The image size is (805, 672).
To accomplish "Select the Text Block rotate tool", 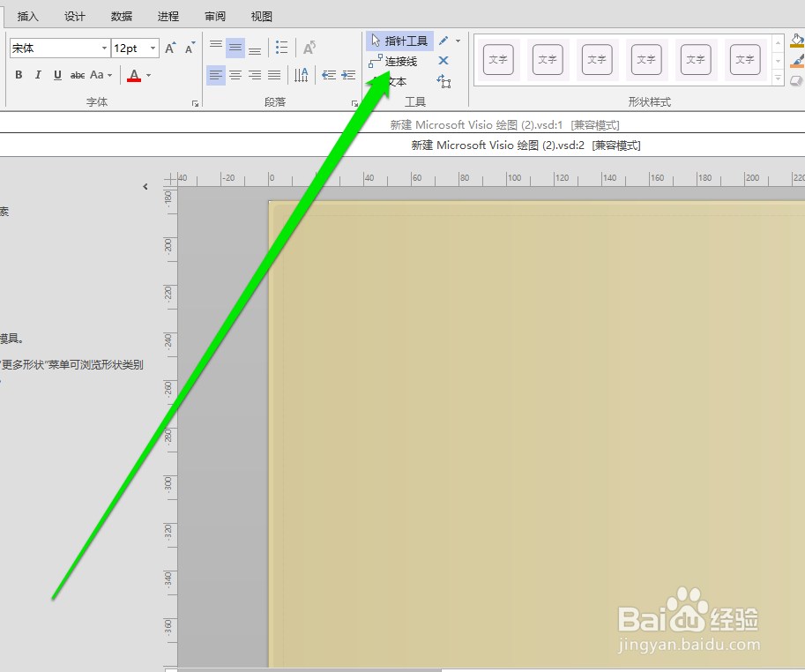I will coord(443,81).
